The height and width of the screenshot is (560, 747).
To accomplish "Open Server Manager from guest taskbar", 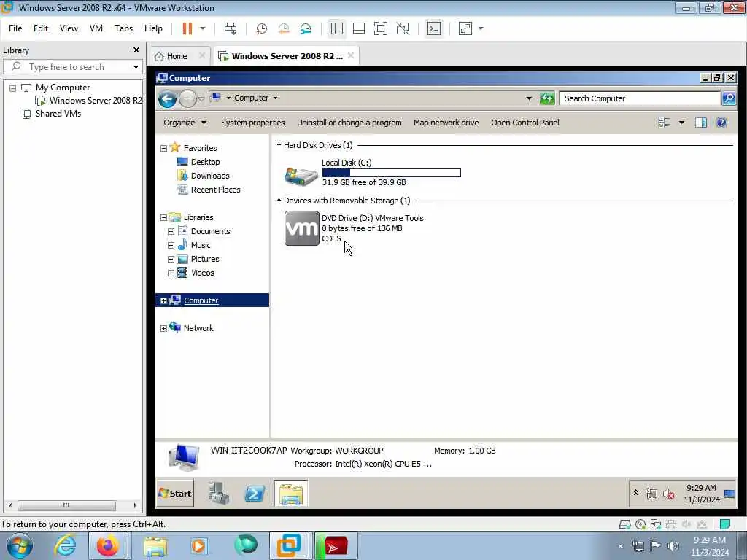I will click(219, 494).
